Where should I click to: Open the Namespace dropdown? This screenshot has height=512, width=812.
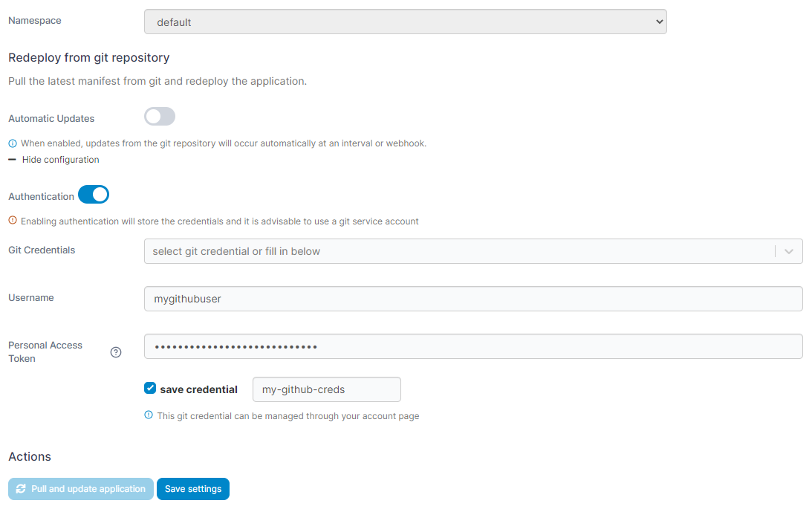coord(405,22)
